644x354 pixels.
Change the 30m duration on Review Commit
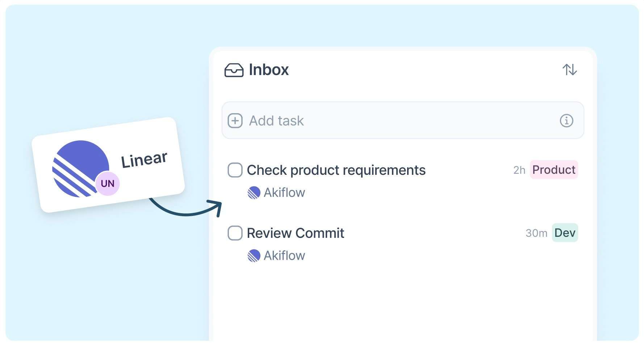536,233
